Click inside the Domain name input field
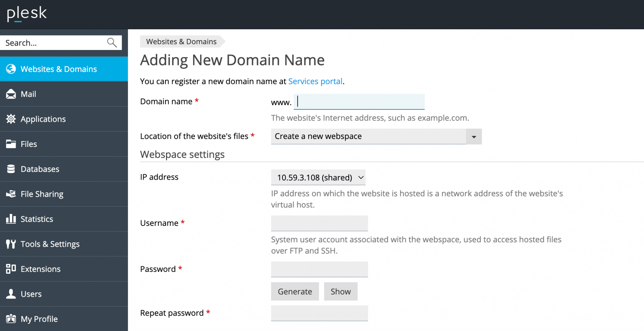This screenshot has width=644, height=331. click(x=358, y=102)
